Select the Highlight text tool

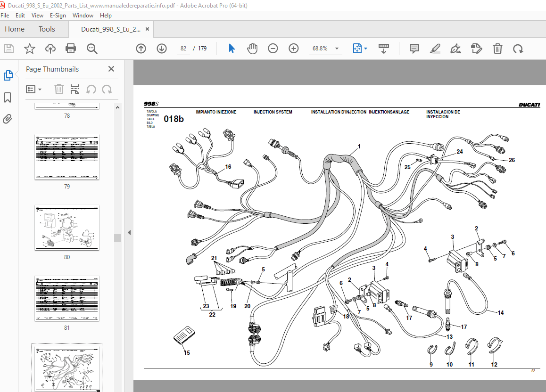(435, 49)
